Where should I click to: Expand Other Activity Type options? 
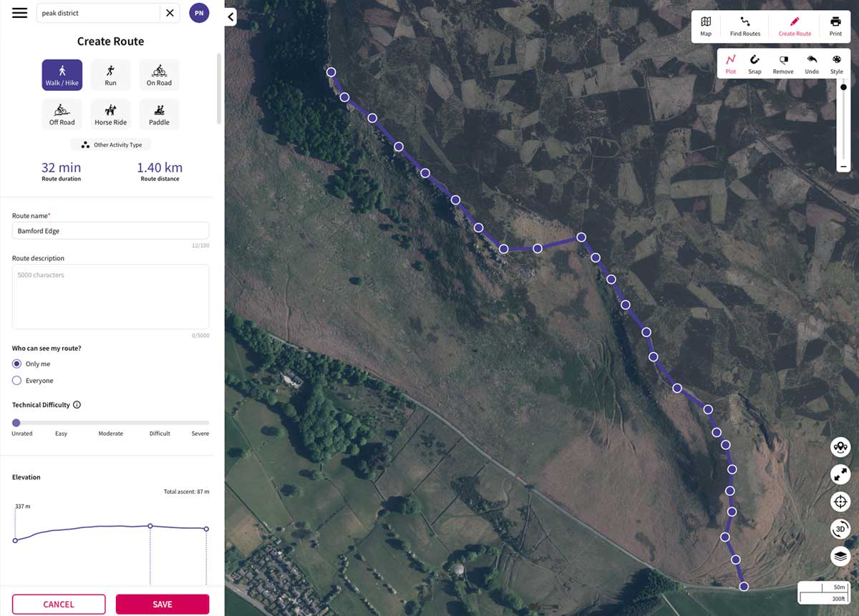[x=110, y=145]
